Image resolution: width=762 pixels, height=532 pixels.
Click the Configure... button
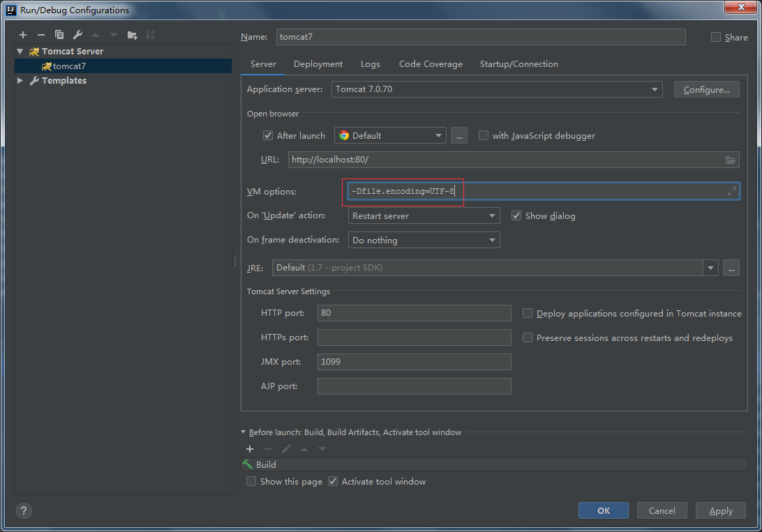click(707, 89)
